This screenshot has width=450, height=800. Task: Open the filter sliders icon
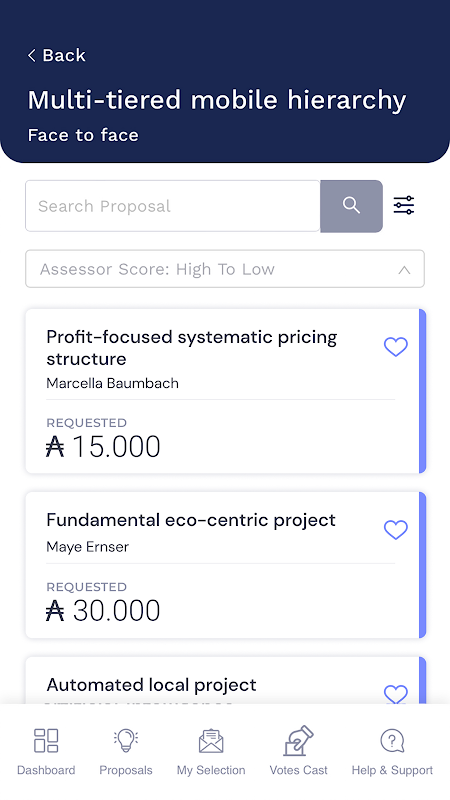click(404, 205)
